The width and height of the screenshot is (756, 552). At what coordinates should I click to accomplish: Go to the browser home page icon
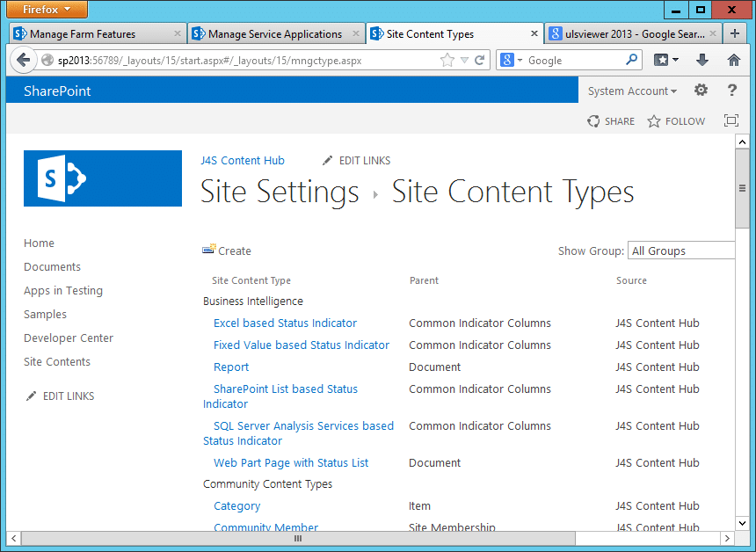click(x=734, y=61)
